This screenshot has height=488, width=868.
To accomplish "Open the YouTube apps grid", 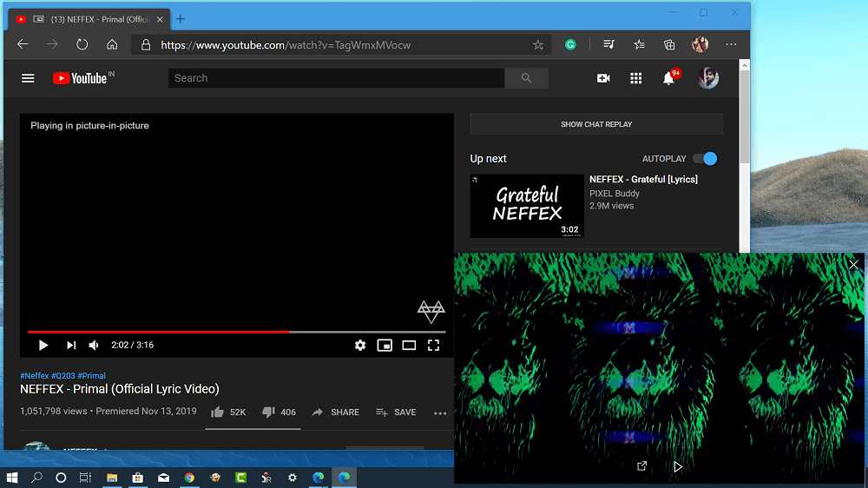I will coord(636,78).
